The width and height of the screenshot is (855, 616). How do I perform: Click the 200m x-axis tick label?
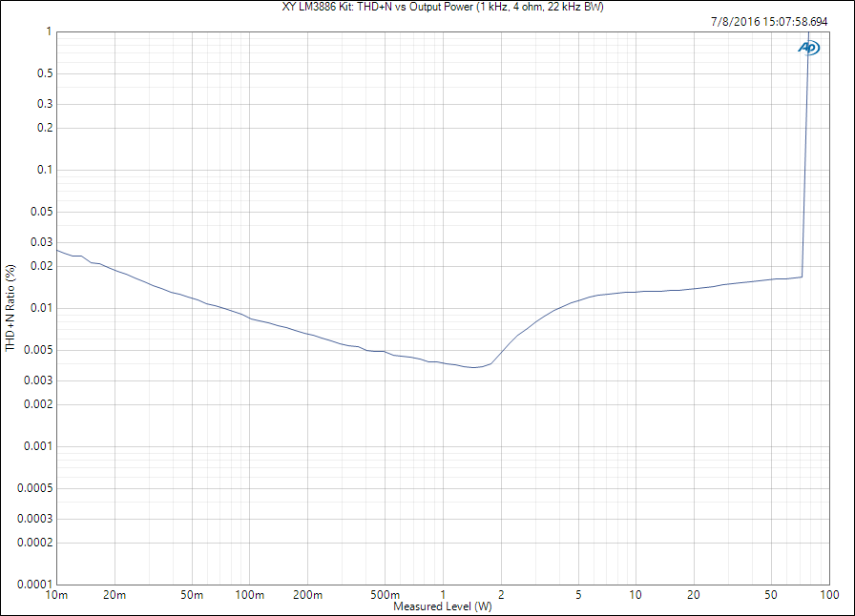307,595
